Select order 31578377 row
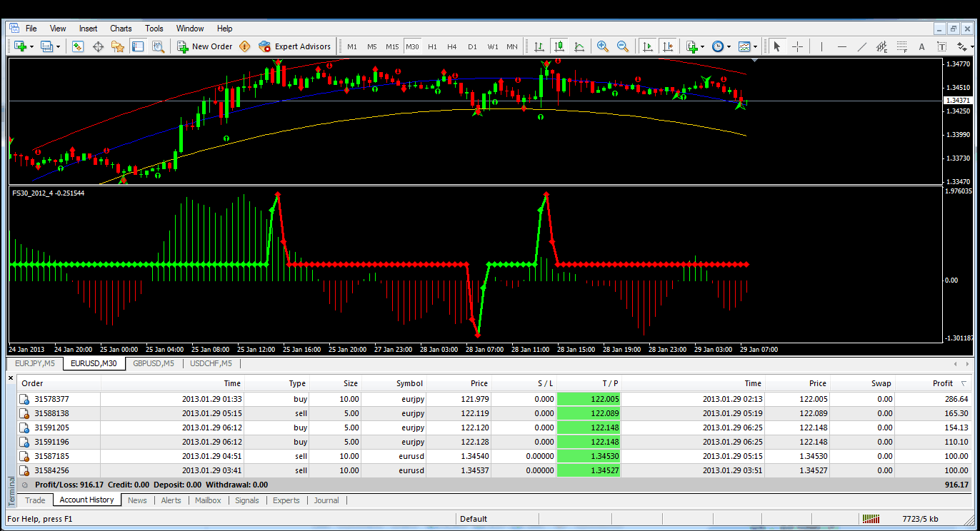Image resolution: width=980 pixels, height=531 pixels. (x=494, y=399)
